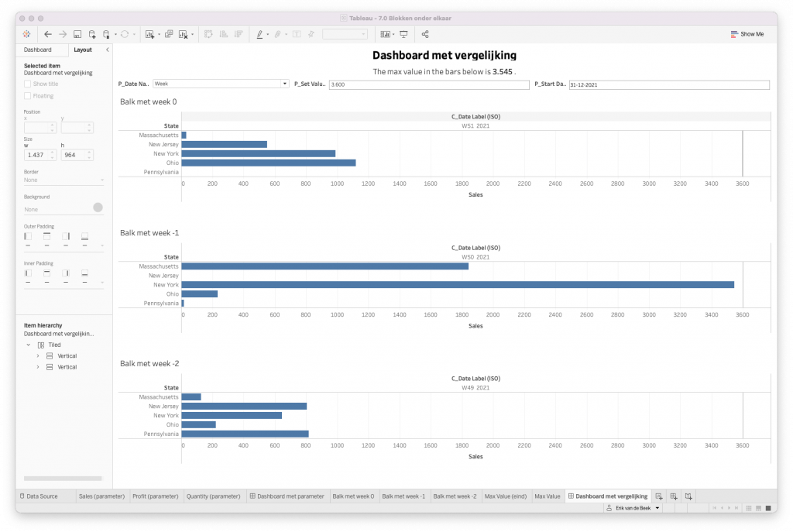The image size is (793, 532).
Task: Select the Data Source tab
Action: point(40,496)
